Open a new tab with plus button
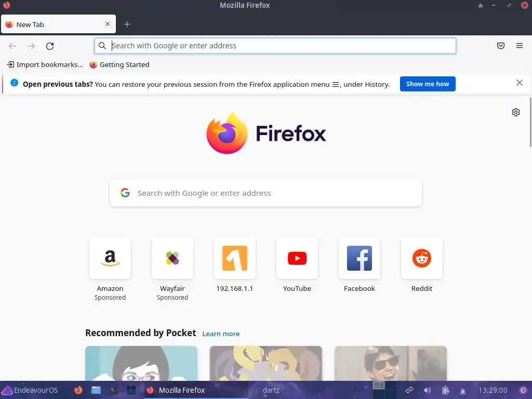Screen dimensions: 532x399 (x=127, y=24)
